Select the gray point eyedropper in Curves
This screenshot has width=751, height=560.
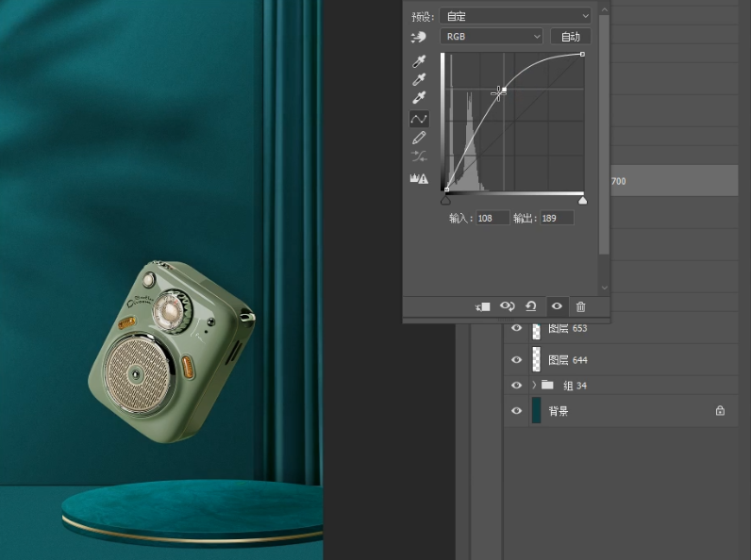point(419,79)
